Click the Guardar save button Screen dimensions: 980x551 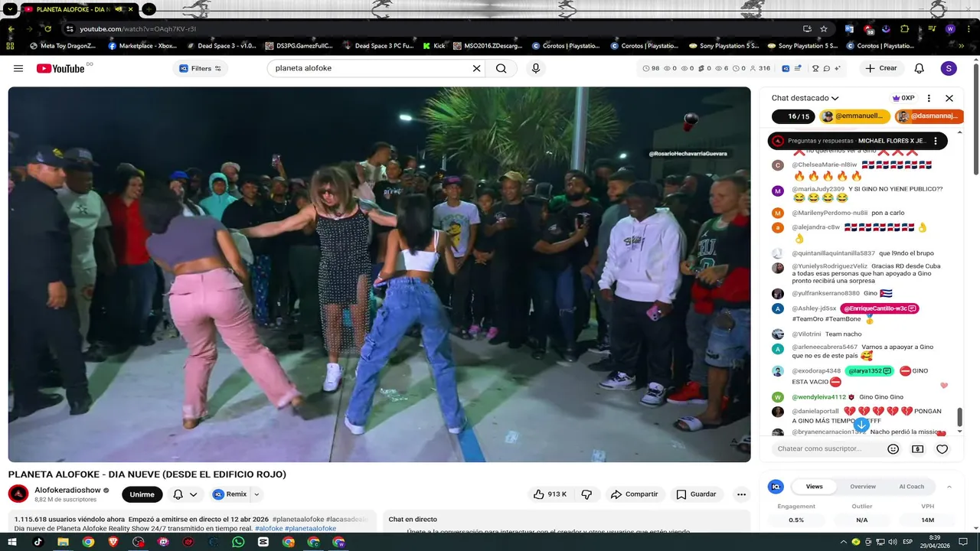point(696,494)
